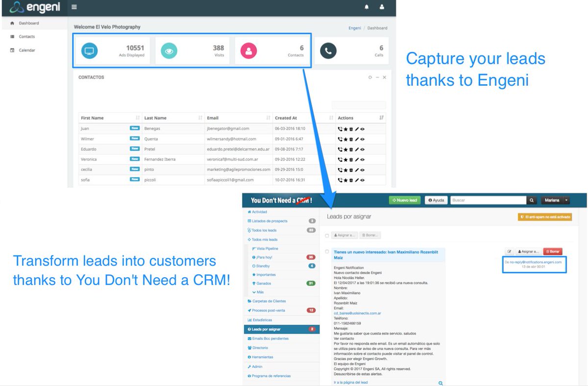Open Engeni notifications bell
Image resolution: width=588 pixels, height=386 pixels.
367,7
